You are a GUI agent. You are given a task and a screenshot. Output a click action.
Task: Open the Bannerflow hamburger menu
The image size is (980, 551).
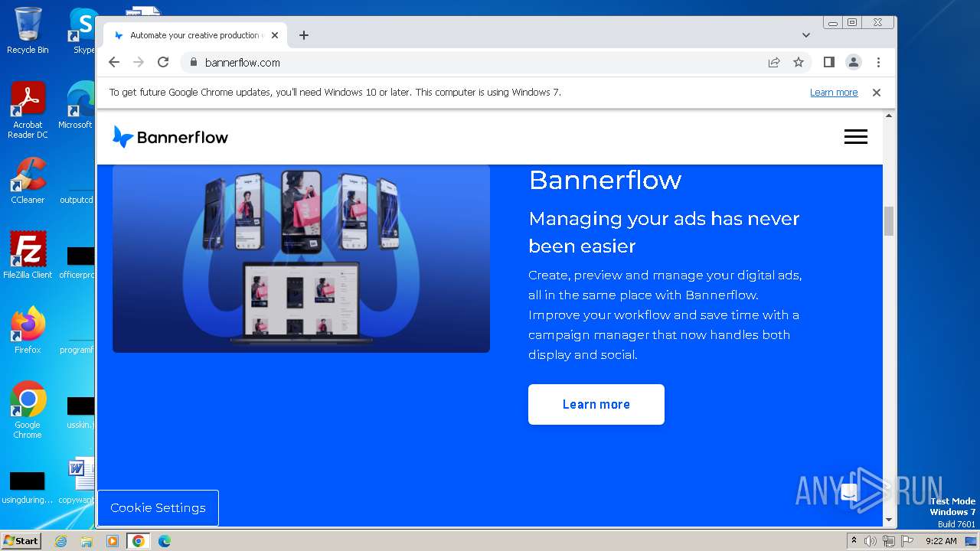[856, 137]
